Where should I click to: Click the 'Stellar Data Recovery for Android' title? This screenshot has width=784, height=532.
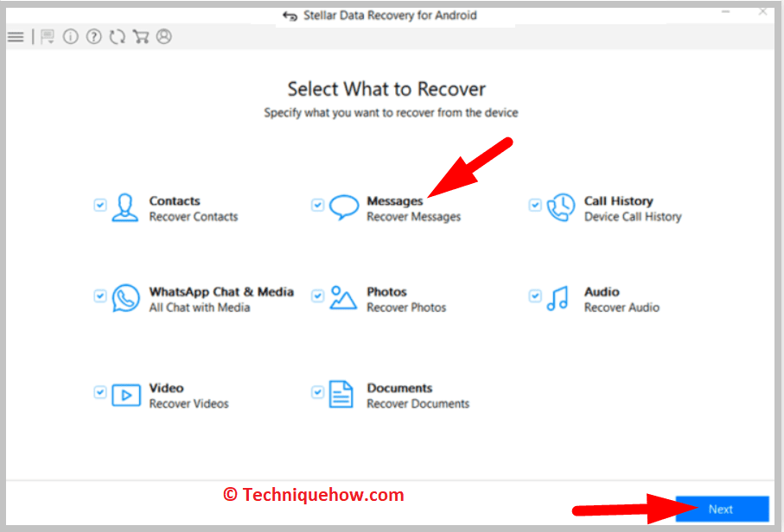tap(390, 16)
